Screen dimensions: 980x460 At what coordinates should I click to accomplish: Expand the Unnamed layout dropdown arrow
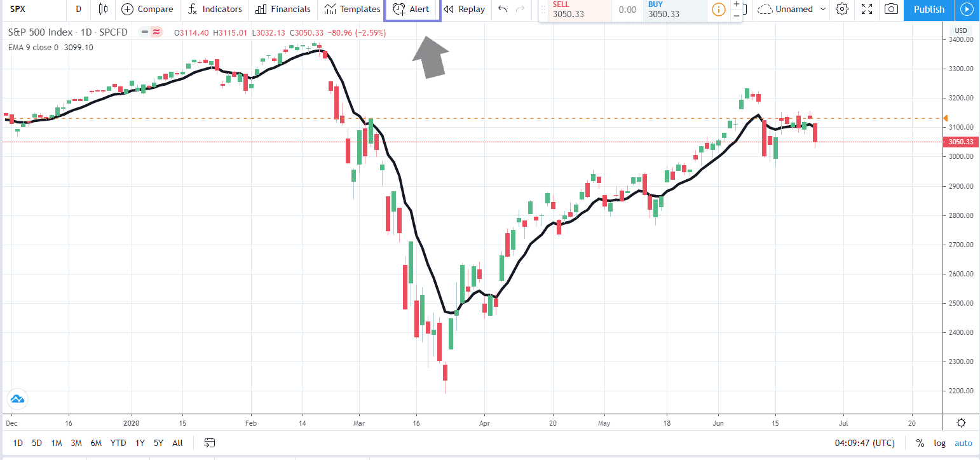824,10
